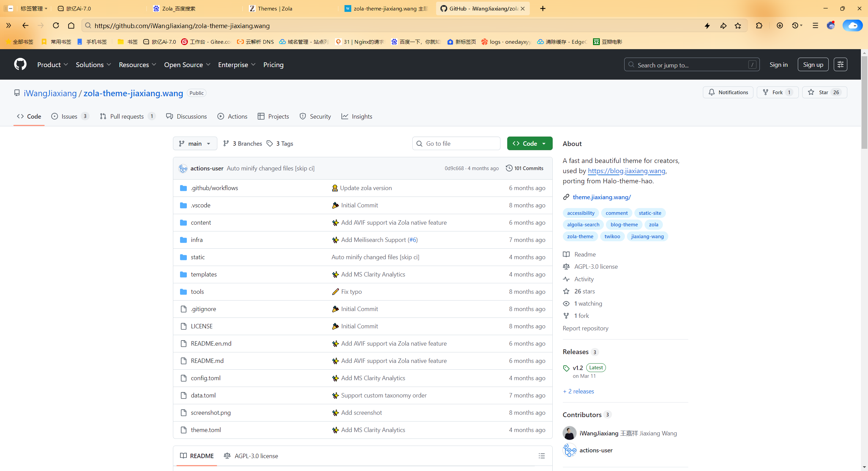Go to the browser home icon
This screenshot has height=471, width=868.
[71, 25]
